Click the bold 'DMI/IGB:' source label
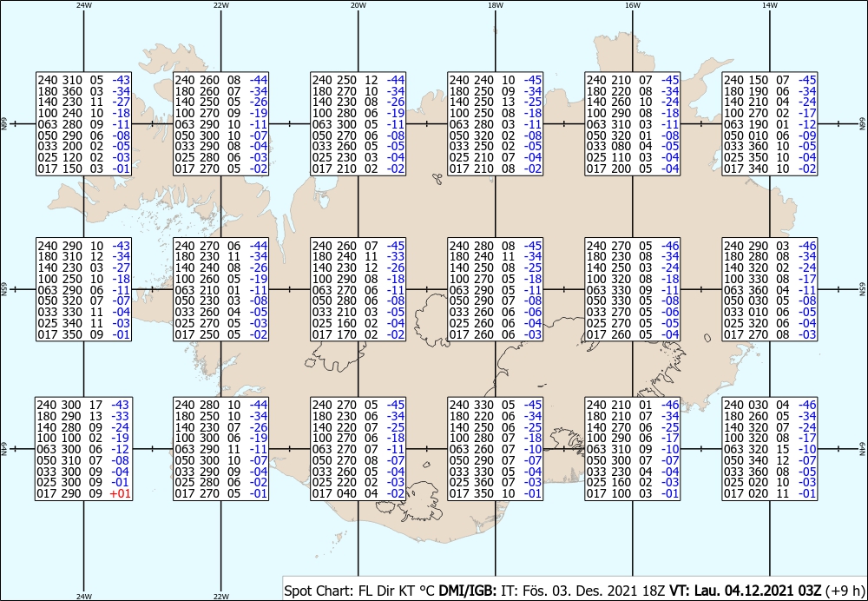The width and height of the screenshot is (868, 601). (468, 591)
